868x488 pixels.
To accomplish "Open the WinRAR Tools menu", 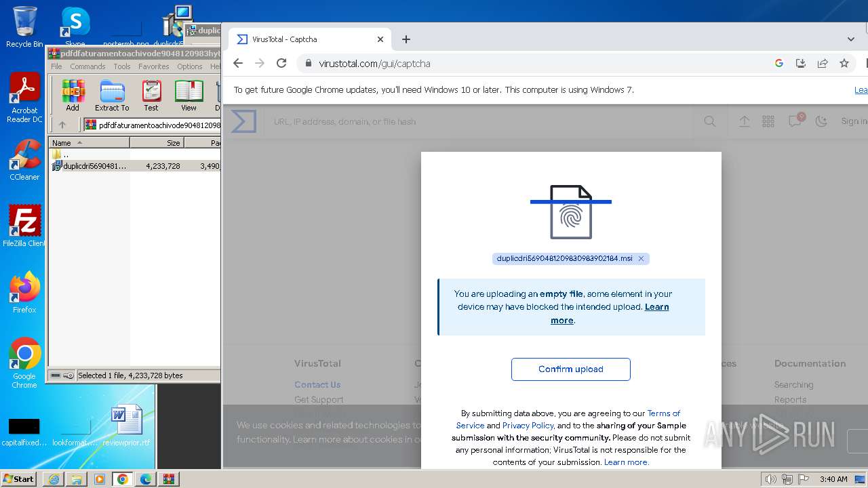I will (122, 66).
